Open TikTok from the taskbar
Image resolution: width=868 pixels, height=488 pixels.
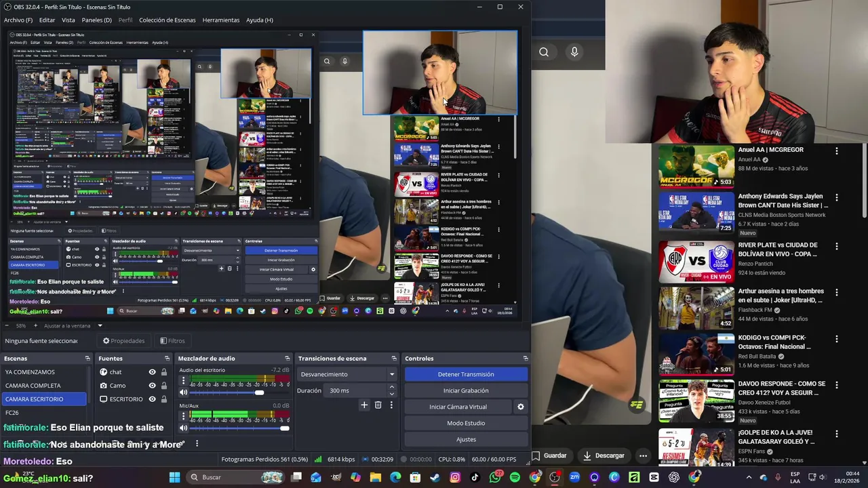point(475,477)
